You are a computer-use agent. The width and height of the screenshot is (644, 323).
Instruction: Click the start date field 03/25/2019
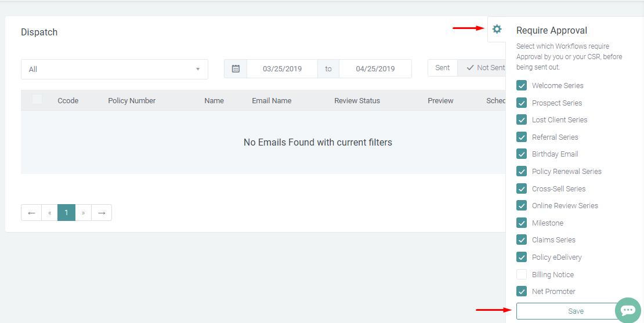pyautogui.click(x=282, y=68)
